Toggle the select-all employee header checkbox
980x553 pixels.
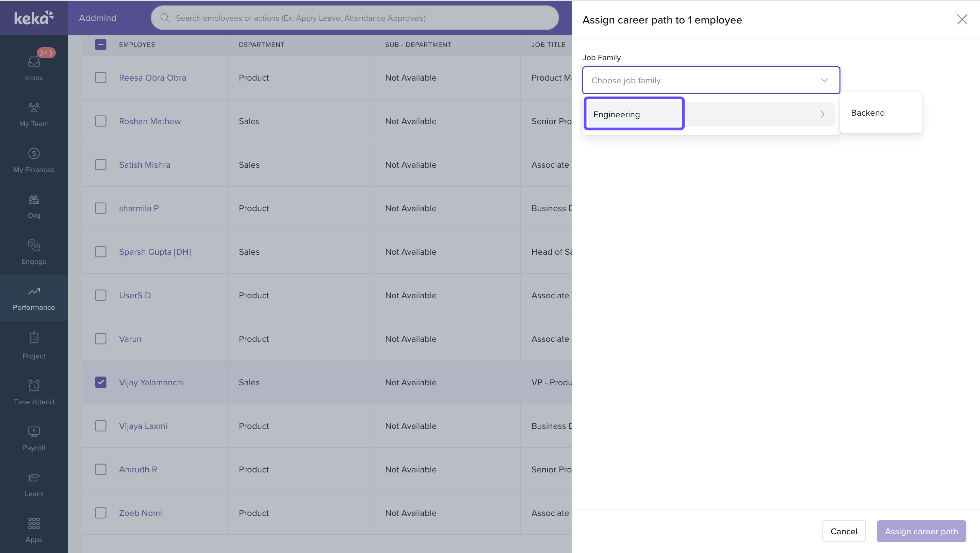pos(100,45)
